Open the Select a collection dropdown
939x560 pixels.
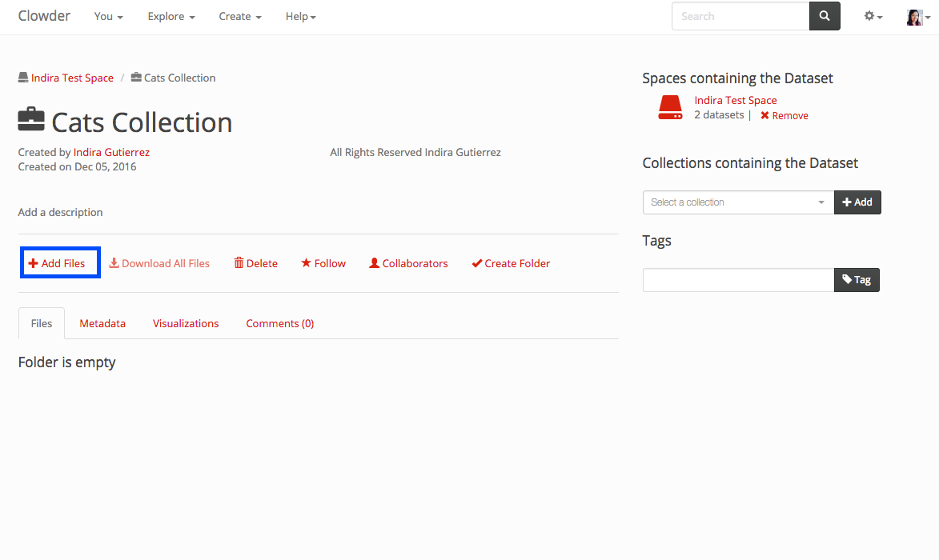click(x=737, y=202)
